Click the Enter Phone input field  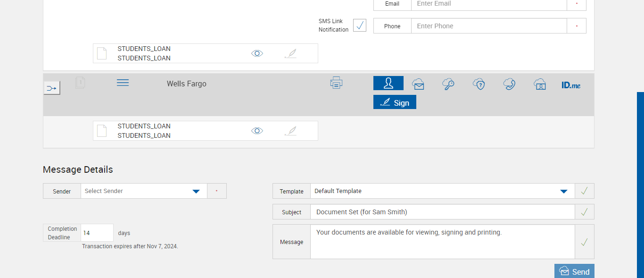pos(488,26)
